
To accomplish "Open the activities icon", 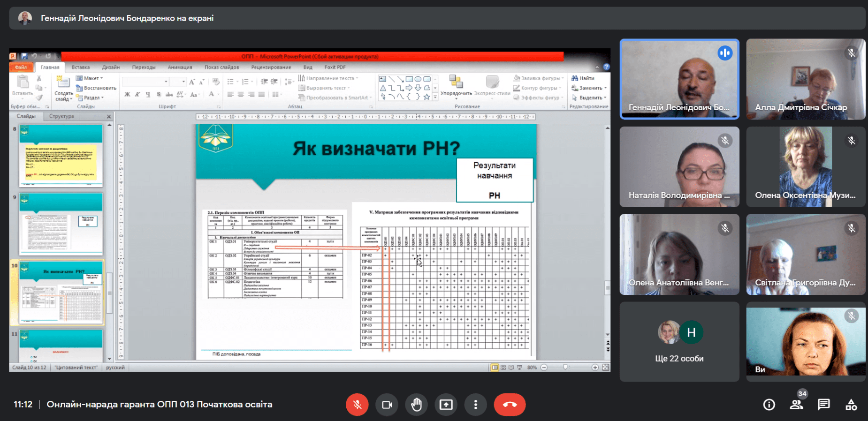I will [x=851, y=405].
